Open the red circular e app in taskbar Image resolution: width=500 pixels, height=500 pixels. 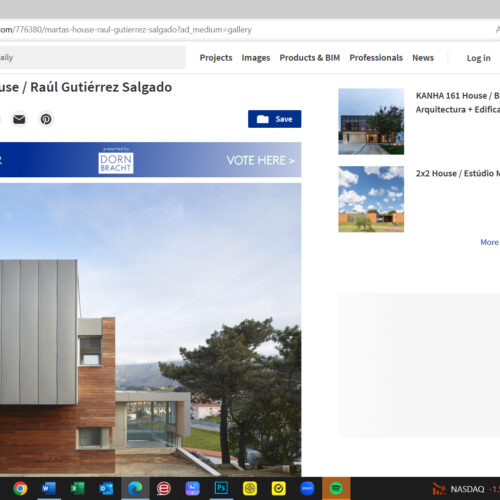164,489
